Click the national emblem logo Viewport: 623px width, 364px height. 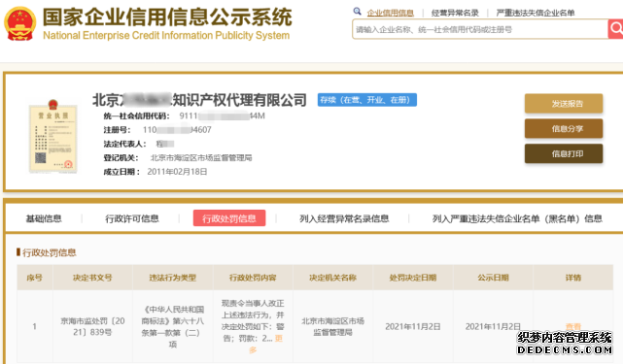(x=19, y=24)
